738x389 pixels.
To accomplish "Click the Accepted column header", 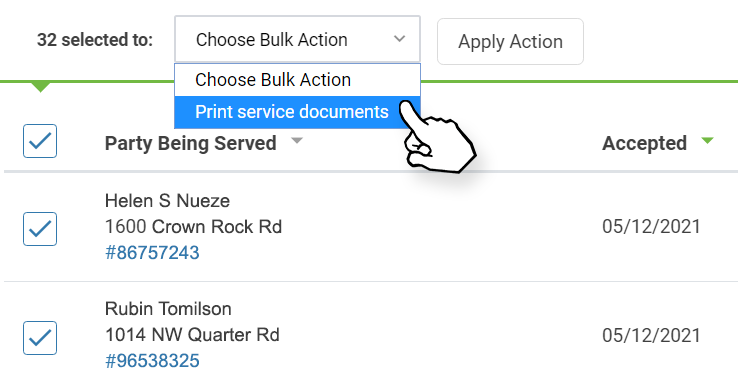I will pyautogui.click(x=644, y=143).
